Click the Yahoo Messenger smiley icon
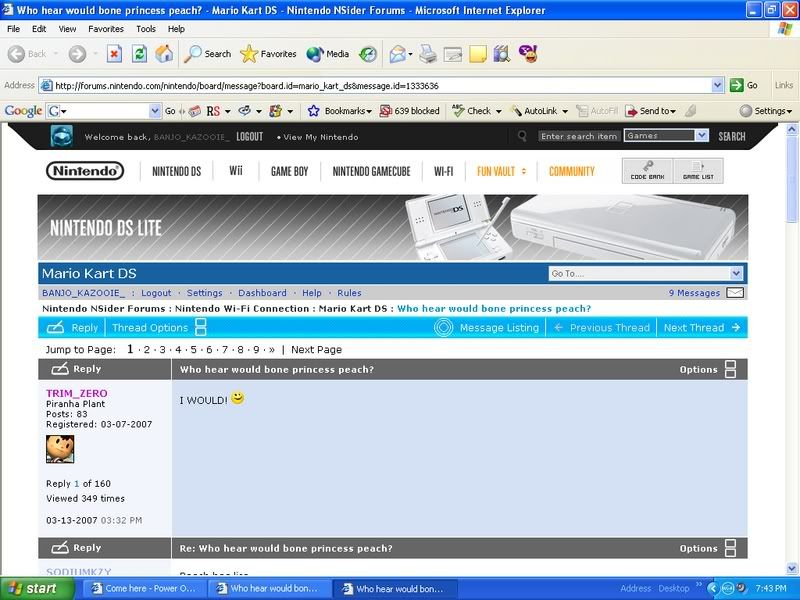The height and width of the screenshot is (600, 800). tap(529, 54)
